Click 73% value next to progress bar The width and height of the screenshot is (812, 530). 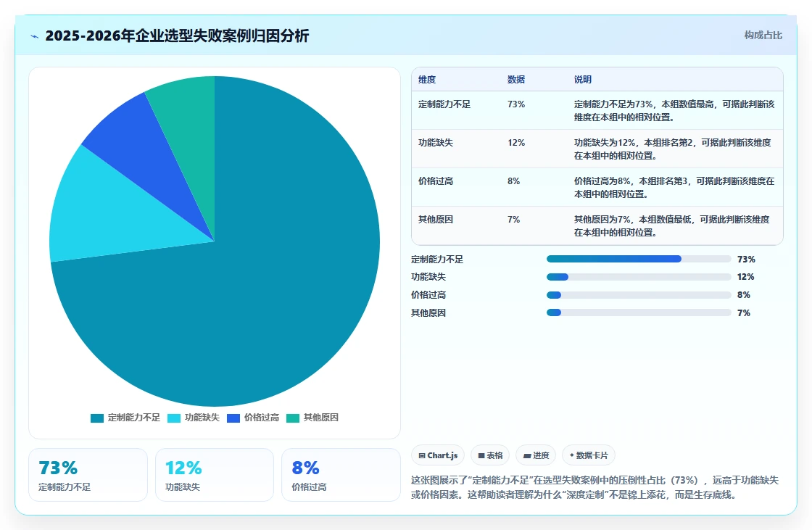tap(746, 260)
